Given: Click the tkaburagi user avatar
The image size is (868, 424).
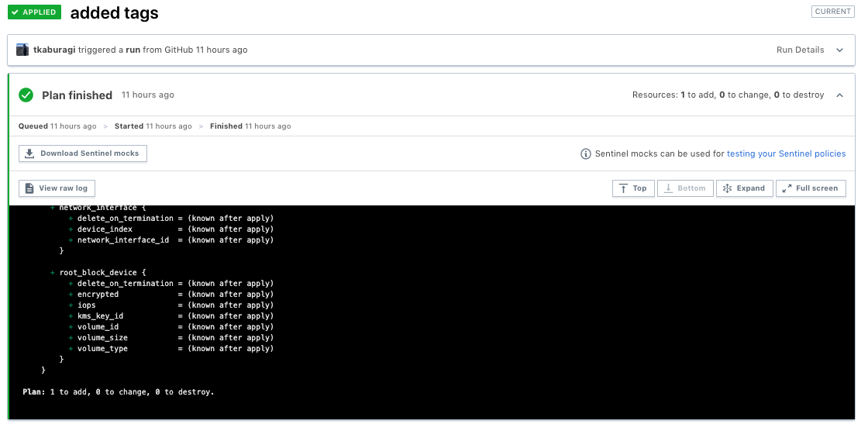Looking at the screenshot, I should 22,50.
